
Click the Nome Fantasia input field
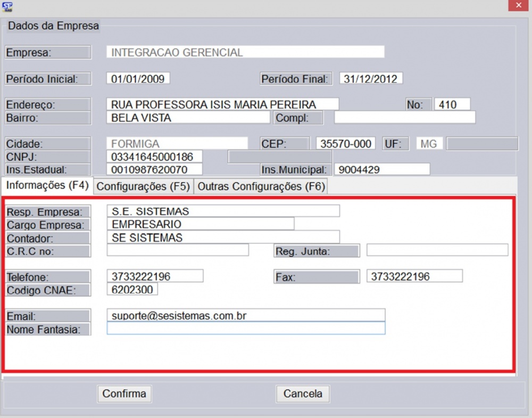(x=246, y=329)
